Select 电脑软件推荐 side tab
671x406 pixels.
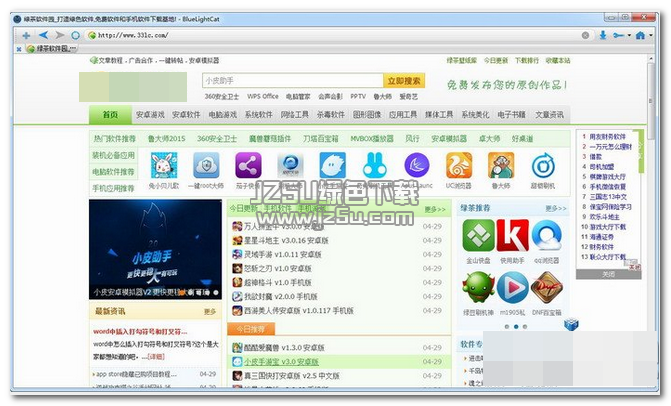tap(113, 172)
